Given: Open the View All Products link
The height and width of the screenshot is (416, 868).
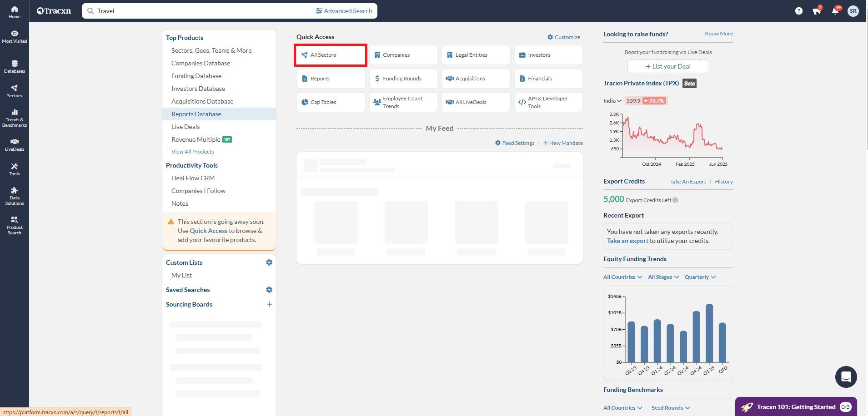Looking at the screenshot, I should pos(192,152).
